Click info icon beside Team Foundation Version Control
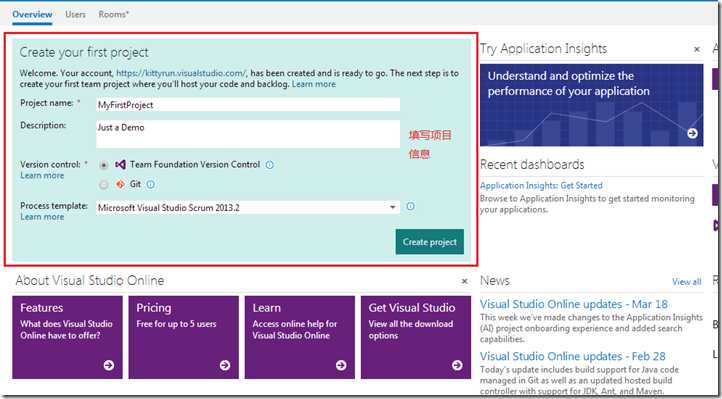The width and height of the screenshot is (722, 399). click(x=269, y=165)
